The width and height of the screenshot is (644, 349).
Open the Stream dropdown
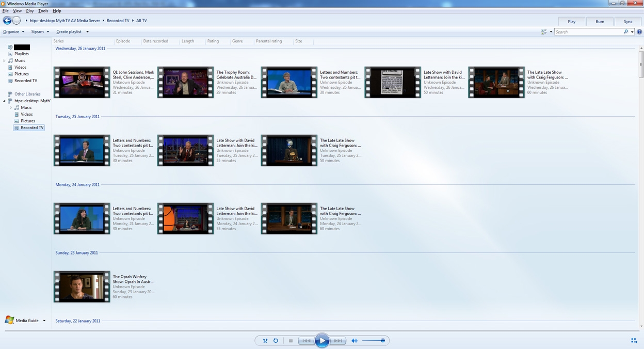click(40, 32)
